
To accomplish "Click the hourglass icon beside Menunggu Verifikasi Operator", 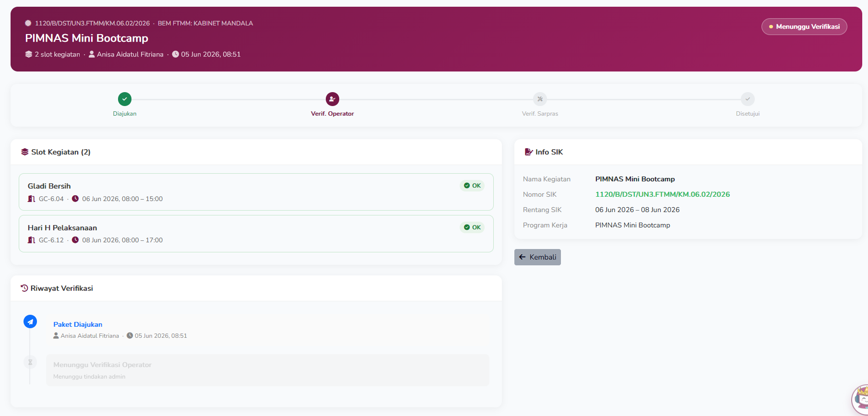I will click(30, 362).
